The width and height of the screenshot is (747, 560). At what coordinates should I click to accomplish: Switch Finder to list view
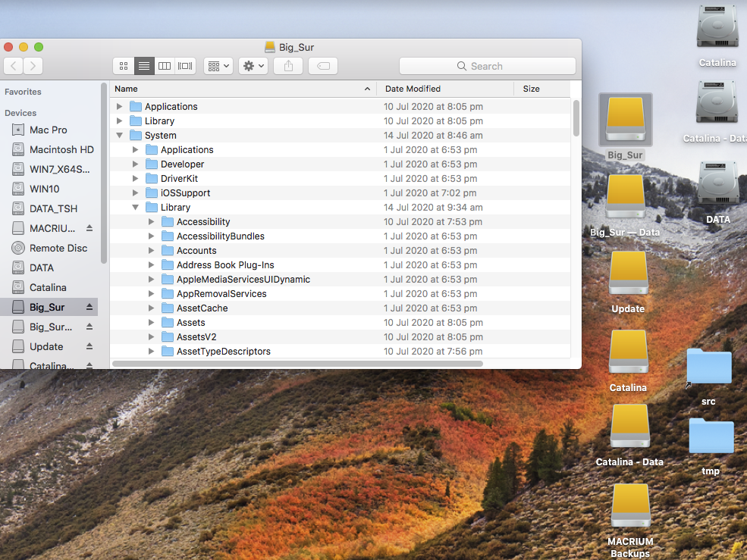point(144,66)
